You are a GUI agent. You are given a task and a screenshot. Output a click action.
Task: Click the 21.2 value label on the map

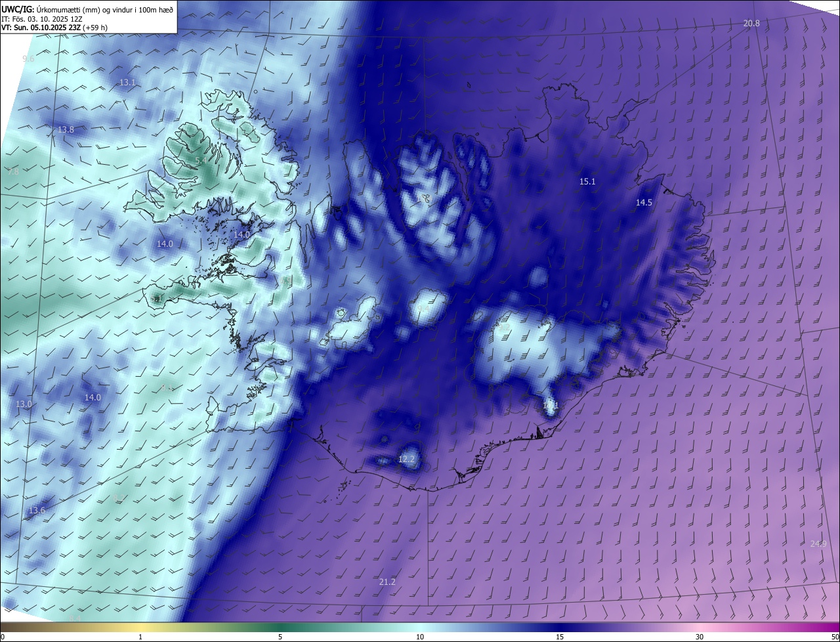click(387, 582)
